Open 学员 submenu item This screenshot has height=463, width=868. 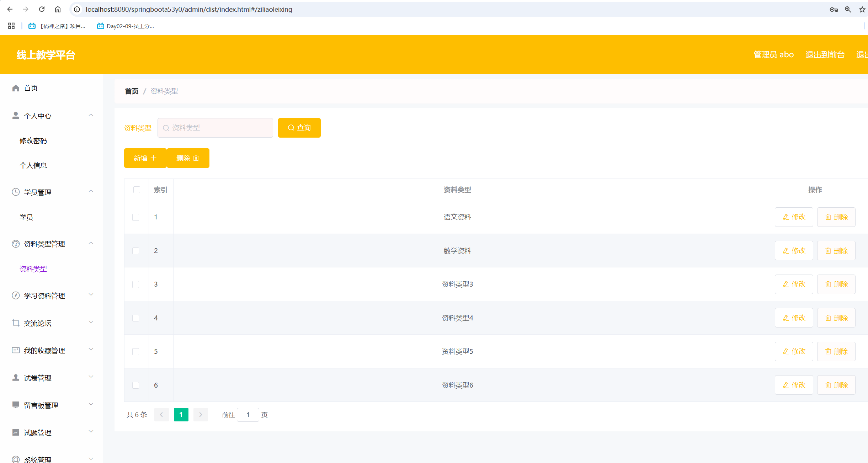coord(26,217)
